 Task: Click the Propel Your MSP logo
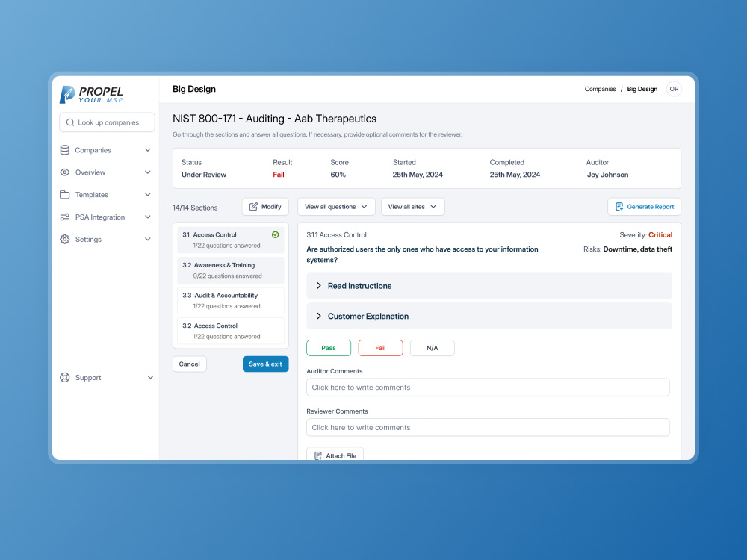[91, 94]
